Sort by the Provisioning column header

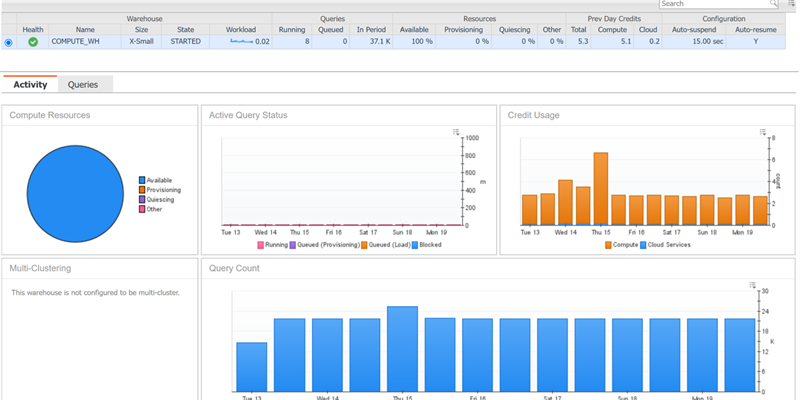(x=463, y=30)
